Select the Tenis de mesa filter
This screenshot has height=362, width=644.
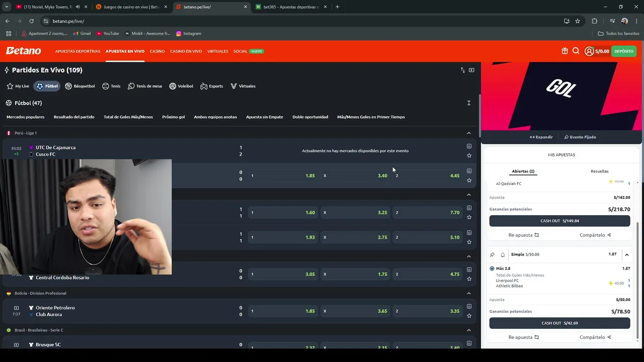[145, 86]
